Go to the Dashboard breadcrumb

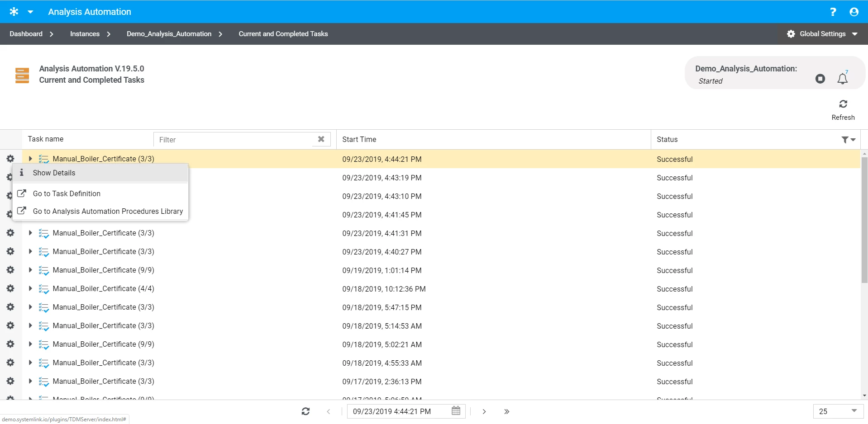click(26, 34)
